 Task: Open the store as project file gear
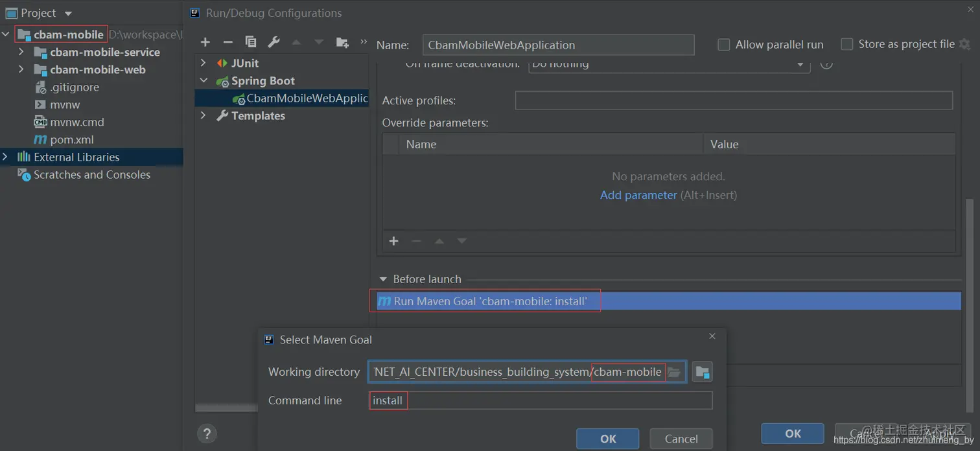coord(964,44)
